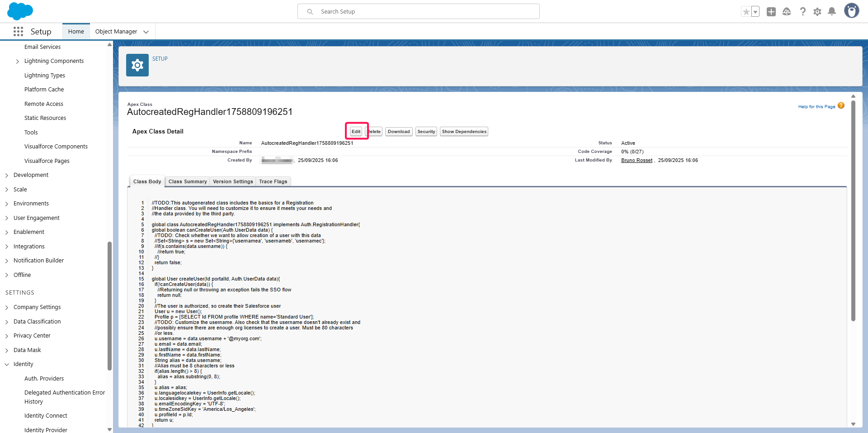The height and width of the screenshot is (433, 868).
Task: Click the Show Dependencies button
Action: click(464, 132)
